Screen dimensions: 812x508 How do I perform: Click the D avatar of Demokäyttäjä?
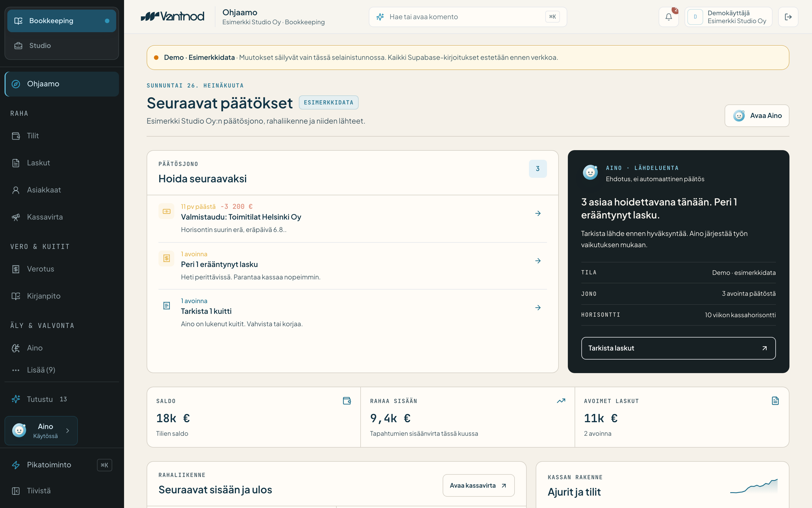pos(695,17)
